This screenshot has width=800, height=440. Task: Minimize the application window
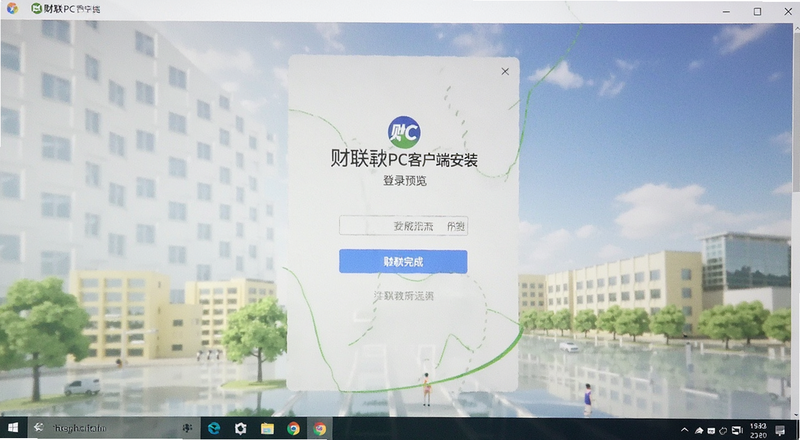pos(727,11)
